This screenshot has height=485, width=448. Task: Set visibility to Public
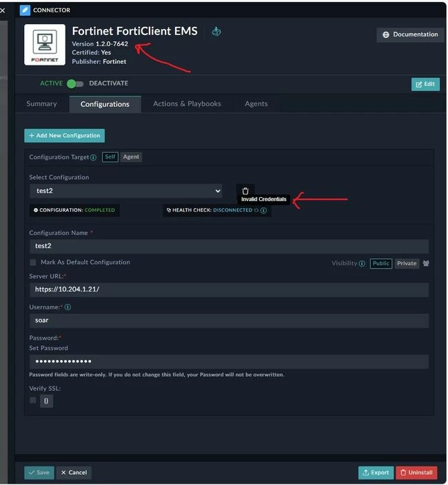click(381, 264)
